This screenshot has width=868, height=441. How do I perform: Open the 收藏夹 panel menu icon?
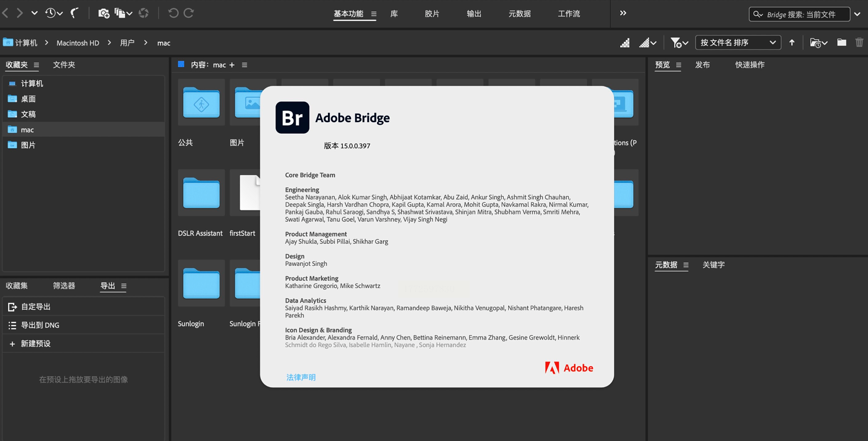36,65
